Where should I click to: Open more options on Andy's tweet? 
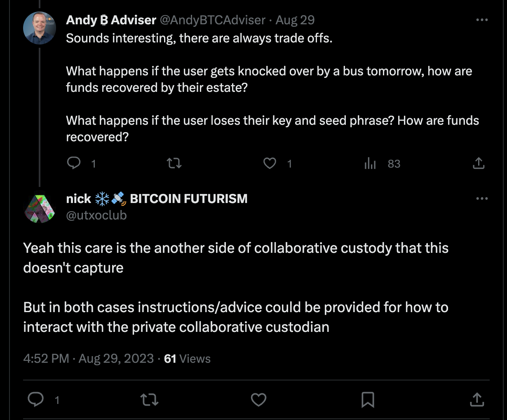point(482,20)
